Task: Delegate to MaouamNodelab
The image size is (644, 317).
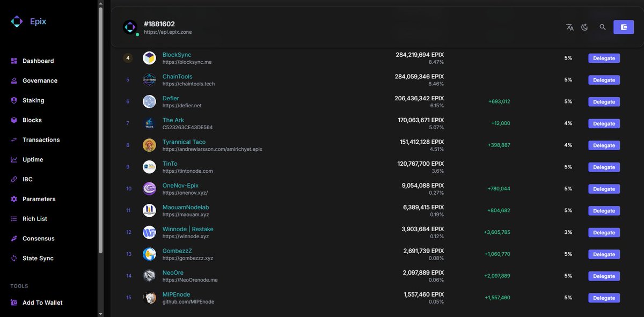Action: [x=604, y=211]
